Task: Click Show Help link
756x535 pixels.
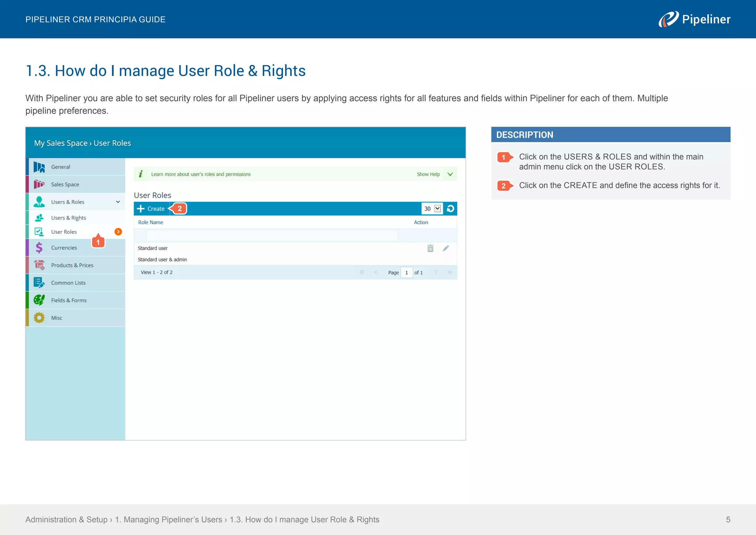Action: (428, 174)
